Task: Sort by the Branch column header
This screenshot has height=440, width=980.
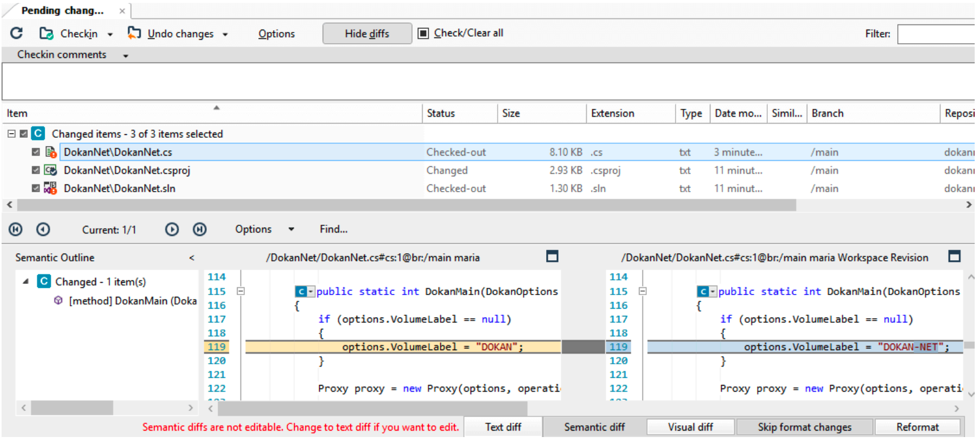Action: click(x=873, y=113)
